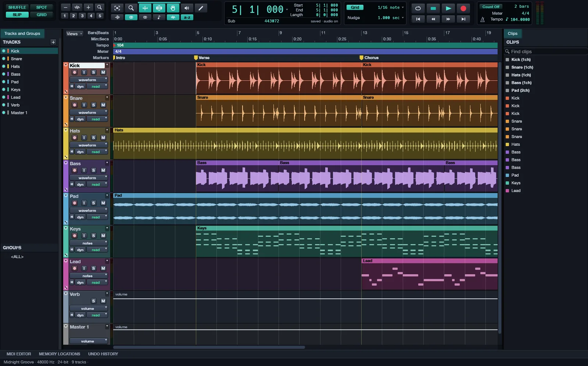
Task: Mute the Verb track
Action: 103,301
